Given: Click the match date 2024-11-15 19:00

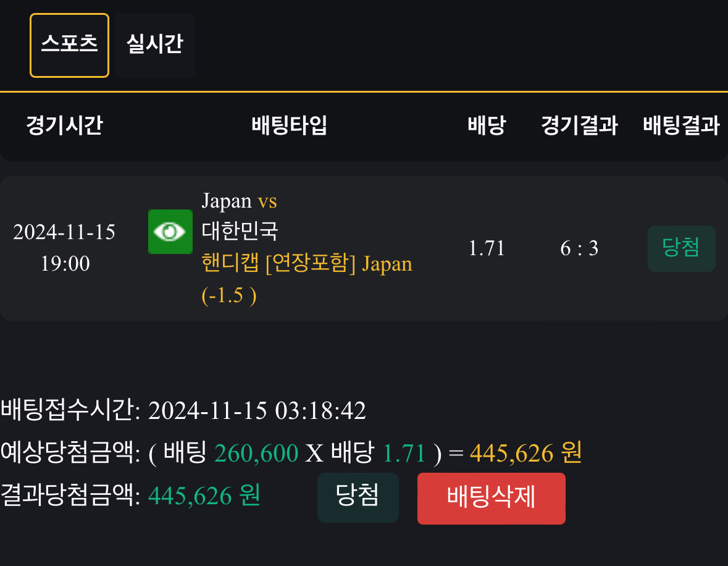Looking at the screenshot, I should pos(64,248).
